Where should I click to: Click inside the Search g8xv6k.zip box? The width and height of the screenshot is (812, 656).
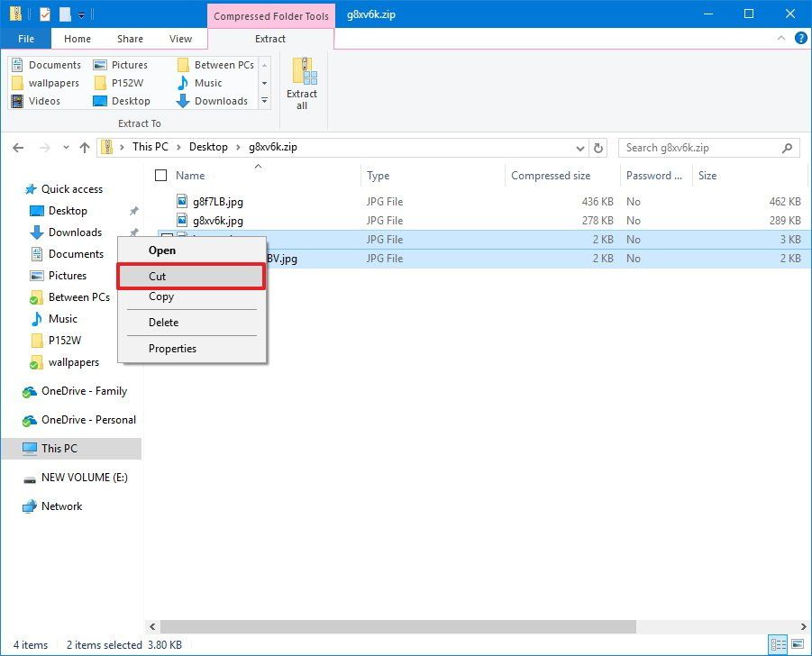[x=703, y=147]
